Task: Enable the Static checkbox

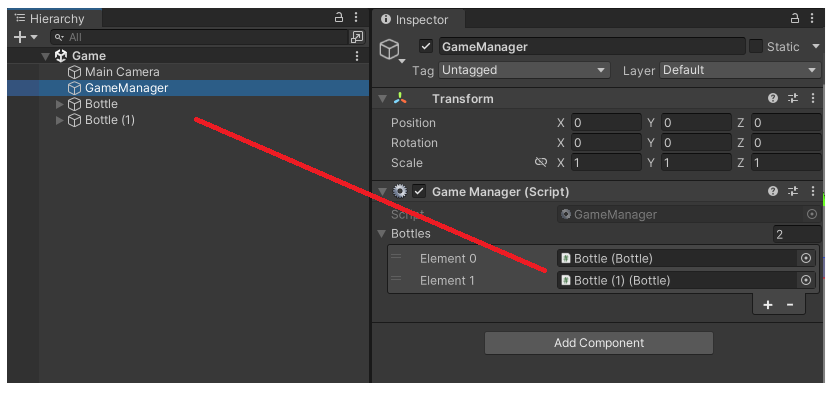Action: tap(756, 46)
